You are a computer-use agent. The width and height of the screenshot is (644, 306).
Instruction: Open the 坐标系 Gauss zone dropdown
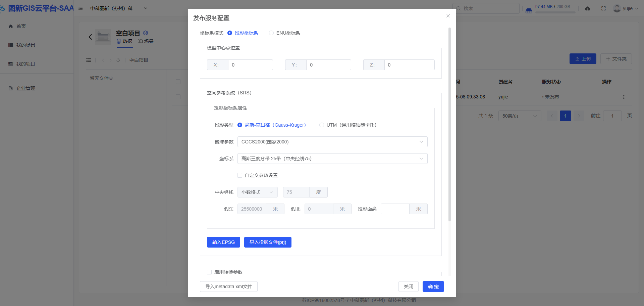(332, 159)
